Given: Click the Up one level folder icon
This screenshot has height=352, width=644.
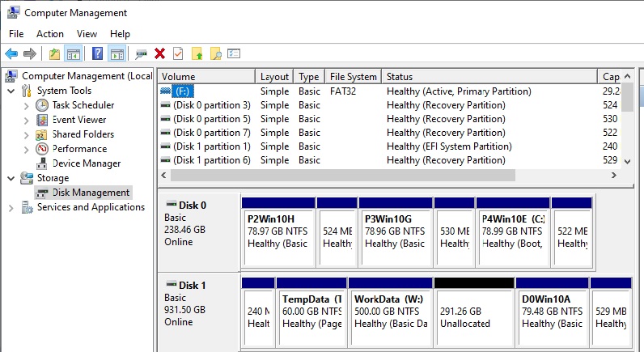Looking at the screenshot, I should point(54,53).
